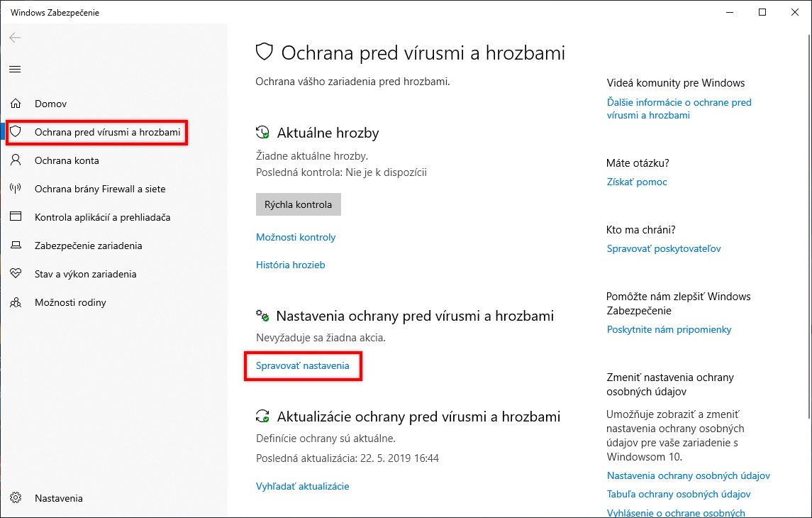The image size is (812, 518).
Task: Select Kontrola aplikácií a prehliadača icon
Action: [16, 217]
